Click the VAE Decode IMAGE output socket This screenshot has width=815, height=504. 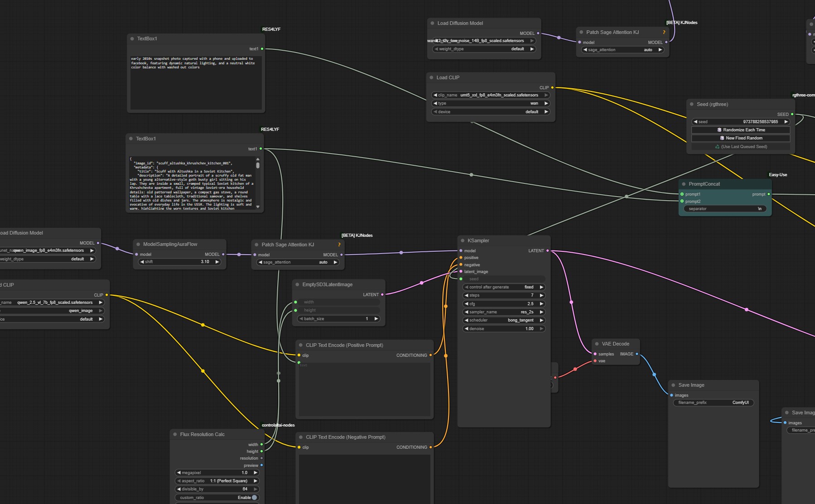tap(637, 354)
